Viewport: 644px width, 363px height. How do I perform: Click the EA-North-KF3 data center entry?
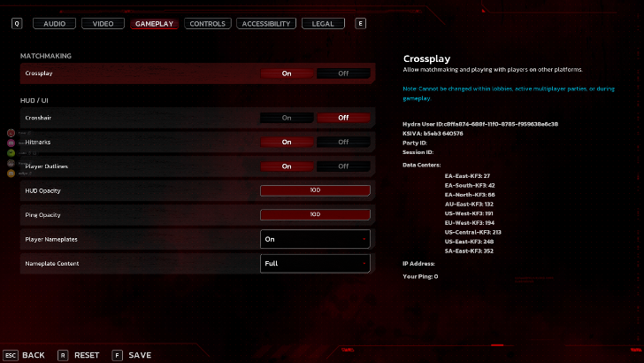[x=470, y=195]
